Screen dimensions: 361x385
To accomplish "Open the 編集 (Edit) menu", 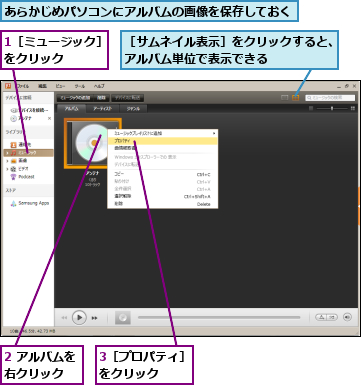I will [x=42, y=86].
